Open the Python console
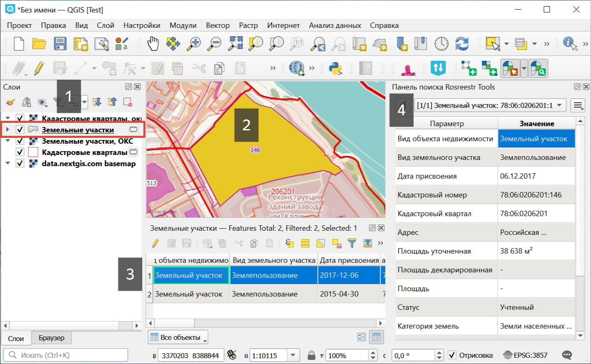 tap(336, 68)
